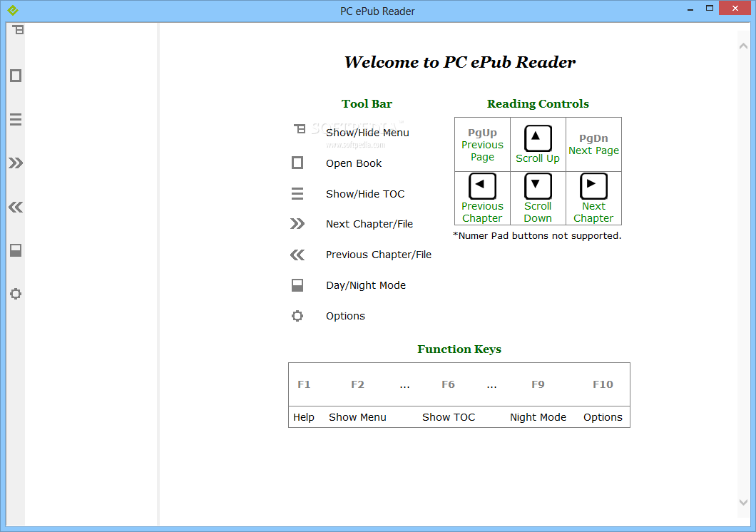Click the 'F9' key label
The height and width of the screenshot is (532, 756).
[538, 384]
